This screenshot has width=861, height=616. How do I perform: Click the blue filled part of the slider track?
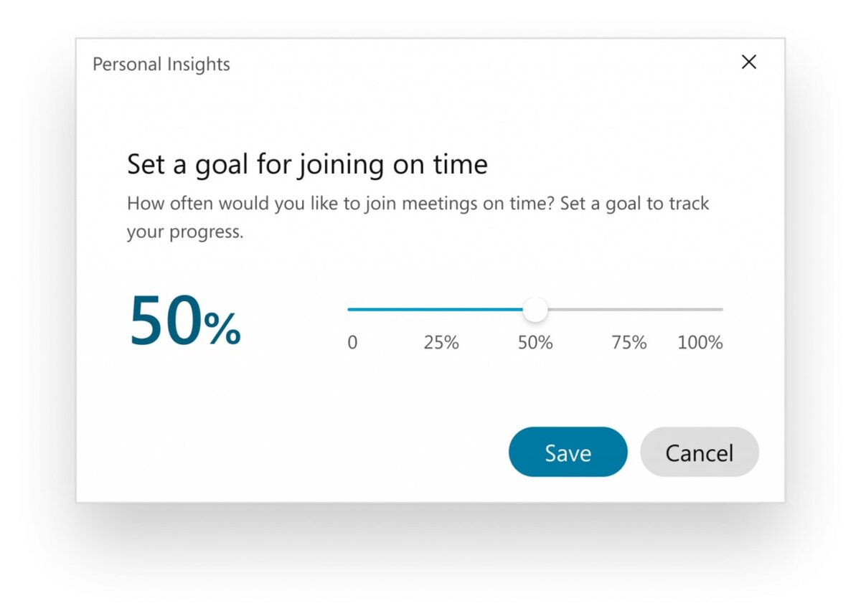pos(436,310)
